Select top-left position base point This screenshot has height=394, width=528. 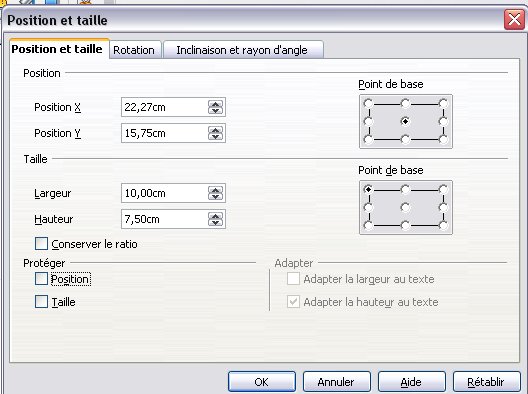pos(368,103)
